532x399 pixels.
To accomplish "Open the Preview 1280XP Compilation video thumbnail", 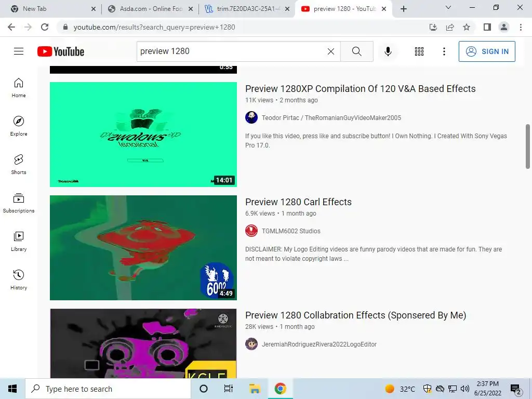I will coord(143,135).
